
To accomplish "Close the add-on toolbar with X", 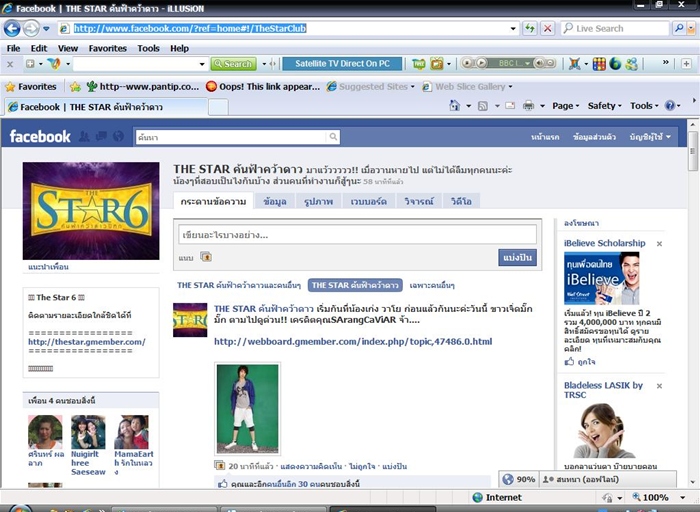I will tap(10, 64).
